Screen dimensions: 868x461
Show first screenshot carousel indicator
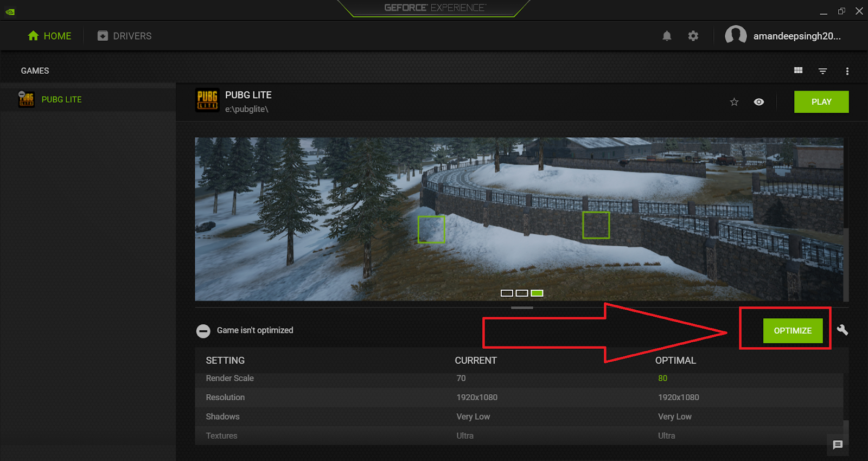[507, 293]
